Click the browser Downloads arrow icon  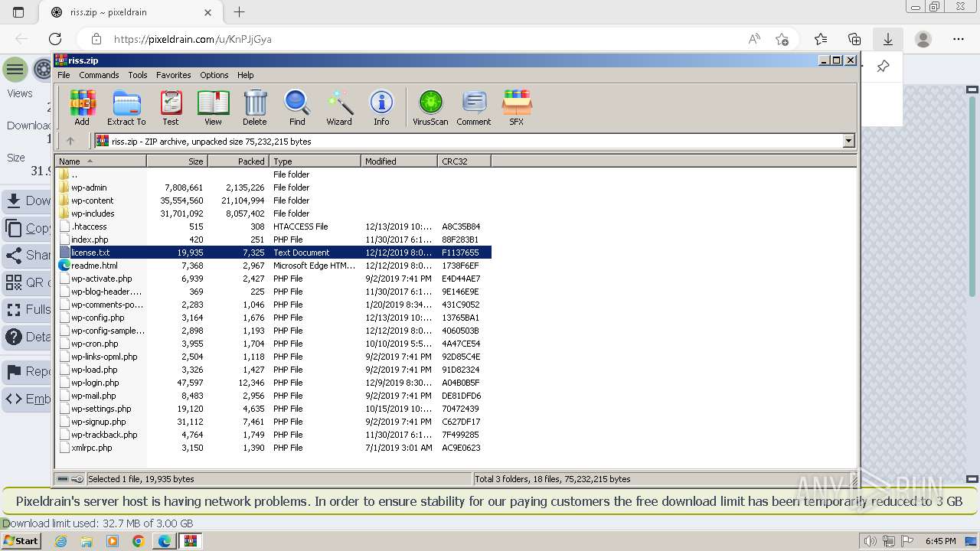pos(888,39)
